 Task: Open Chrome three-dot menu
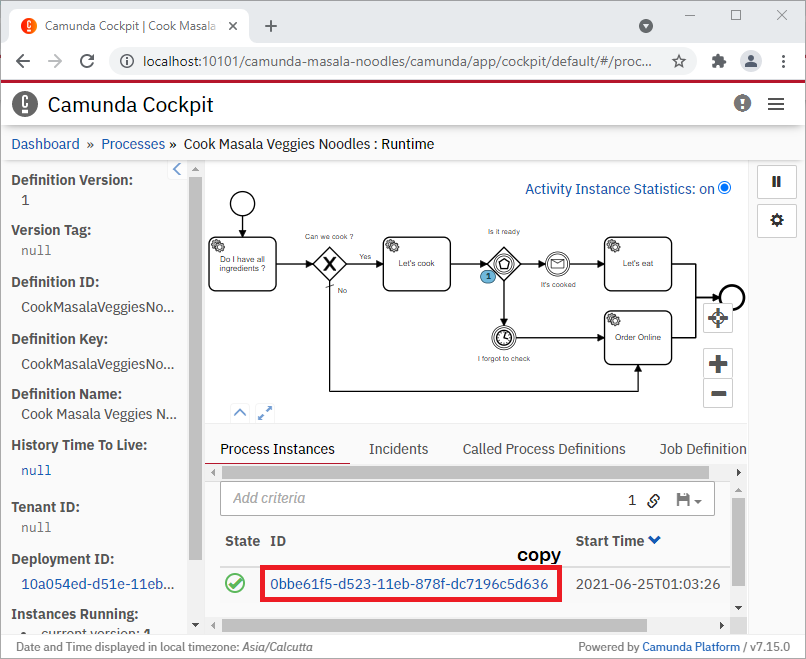point(783,61)
